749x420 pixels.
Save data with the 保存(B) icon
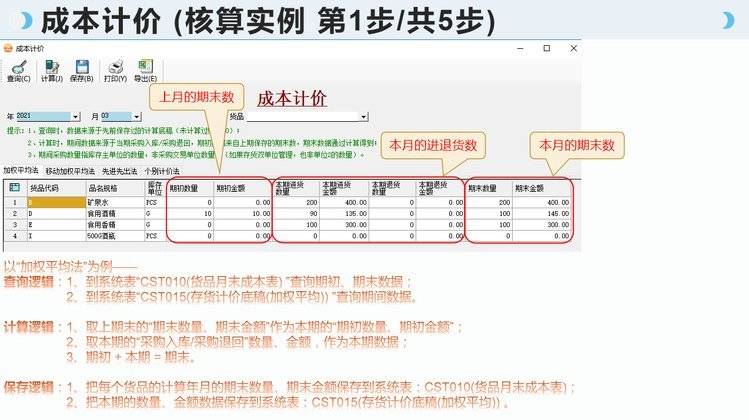(82, 69)
